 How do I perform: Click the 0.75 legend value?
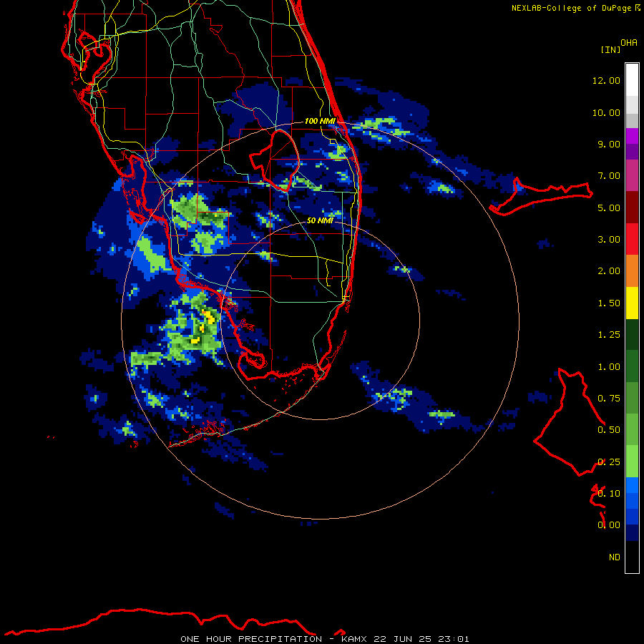tap(609, 399)
